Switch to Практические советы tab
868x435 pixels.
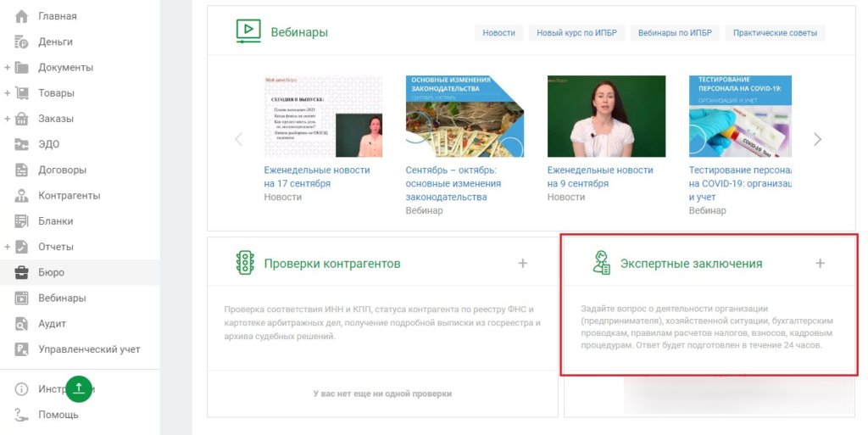(775, 33)
